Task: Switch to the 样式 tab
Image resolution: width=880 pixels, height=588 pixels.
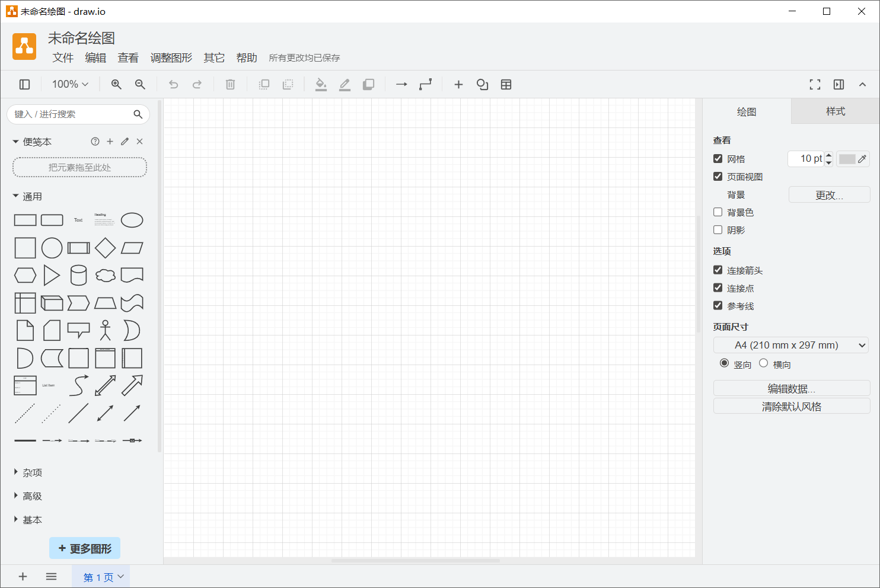Action: coord(835,111)
